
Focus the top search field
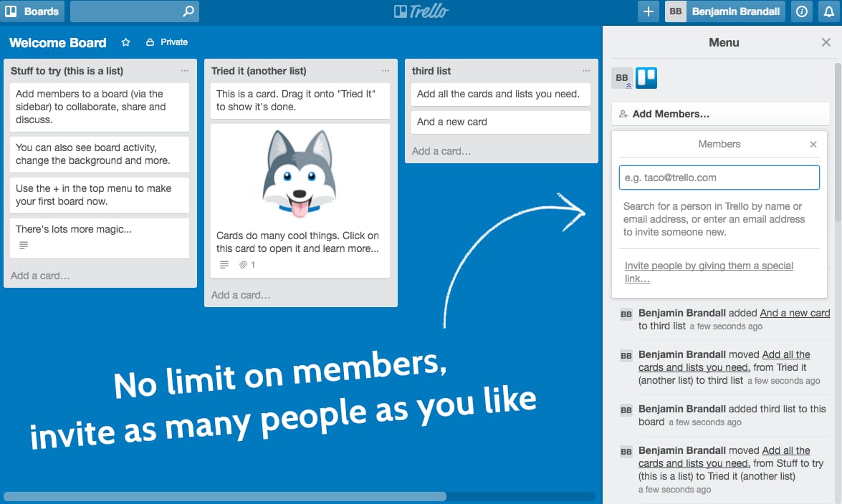(x=134, y=11)
